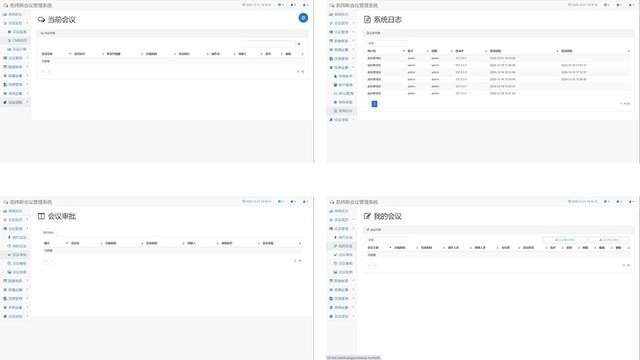Select highlighted 我的会议 item in 我的会议 window sidebar
The width and height of the screenshot is (640, 360).
[x=342, y=246]
